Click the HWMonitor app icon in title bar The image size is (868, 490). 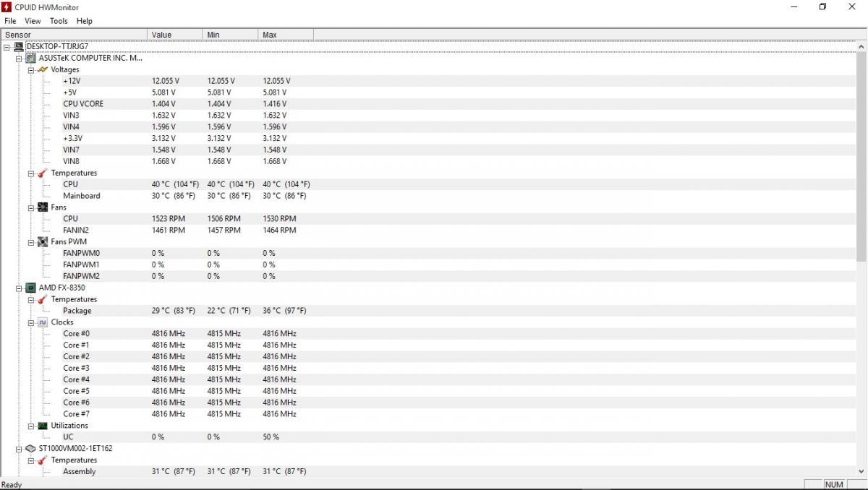pyautogui.click(x=7, y=7)
